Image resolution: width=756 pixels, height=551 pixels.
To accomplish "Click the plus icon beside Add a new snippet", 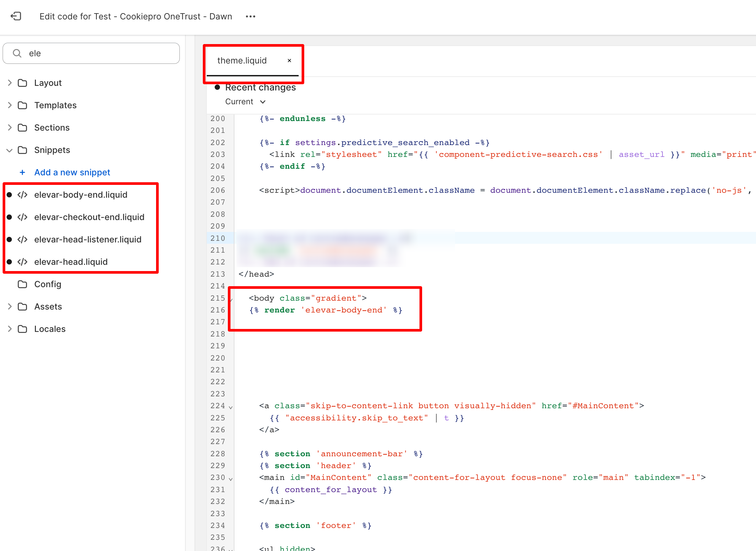I will point(22,172).
